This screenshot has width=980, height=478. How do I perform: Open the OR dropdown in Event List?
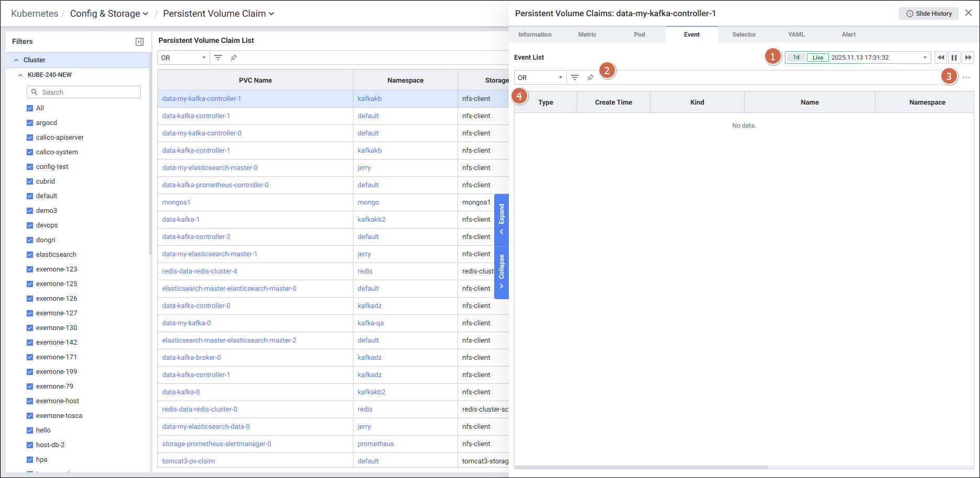pos(540,77)
